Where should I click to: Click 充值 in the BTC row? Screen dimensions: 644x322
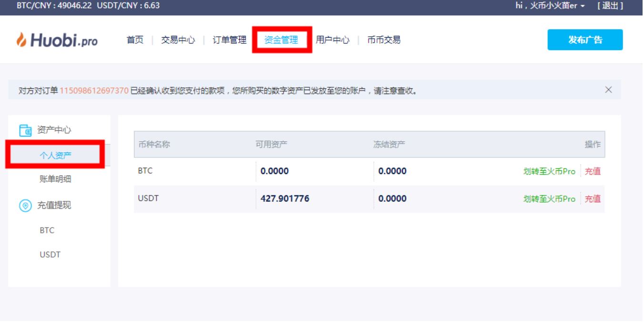point(593,172)
